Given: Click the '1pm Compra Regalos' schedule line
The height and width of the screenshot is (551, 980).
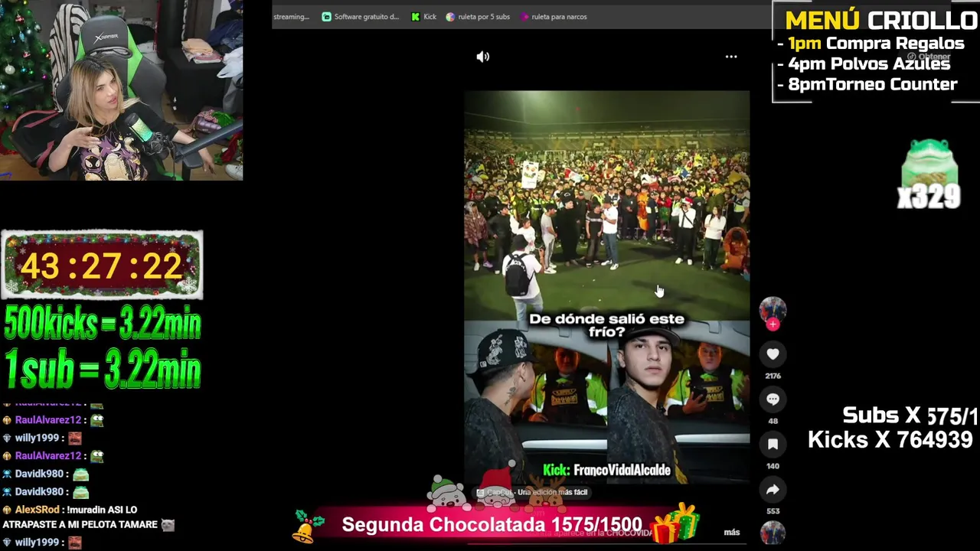Looking at the screenshot, I should (x=876, y=44).
